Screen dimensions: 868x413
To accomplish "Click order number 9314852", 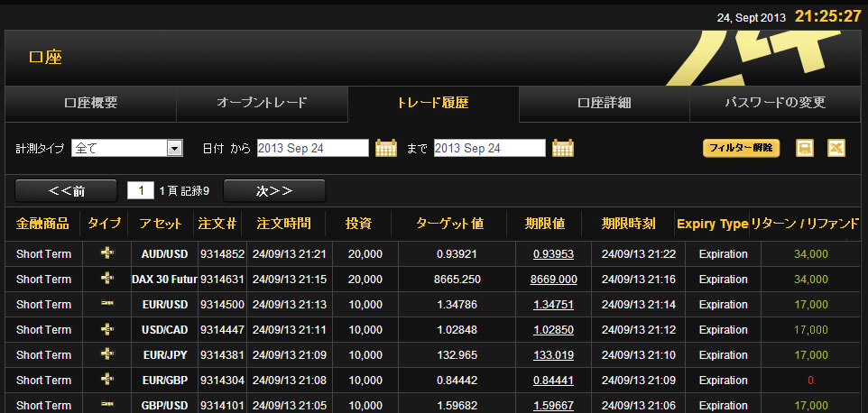I will tap(222, 253).
